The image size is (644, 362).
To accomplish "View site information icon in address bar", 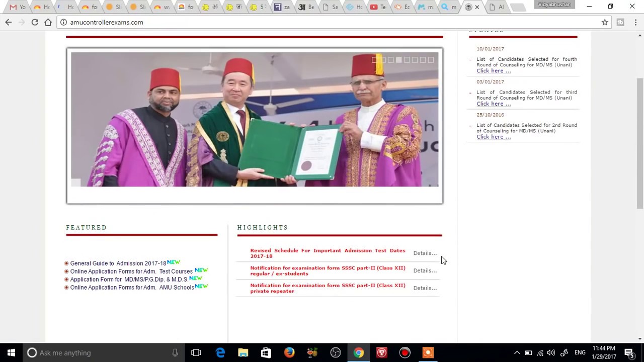I will pos(64,22).
